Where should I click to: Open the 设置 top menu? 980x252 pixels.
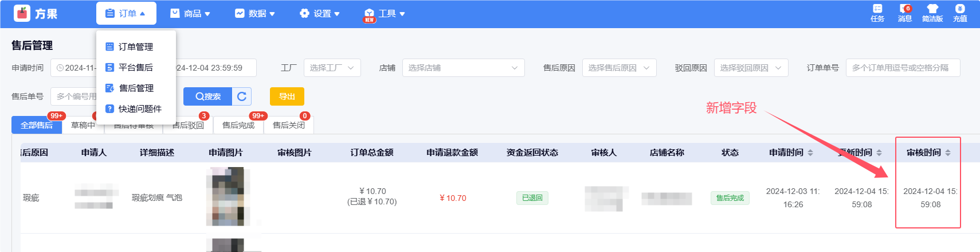tap(320, 13)
